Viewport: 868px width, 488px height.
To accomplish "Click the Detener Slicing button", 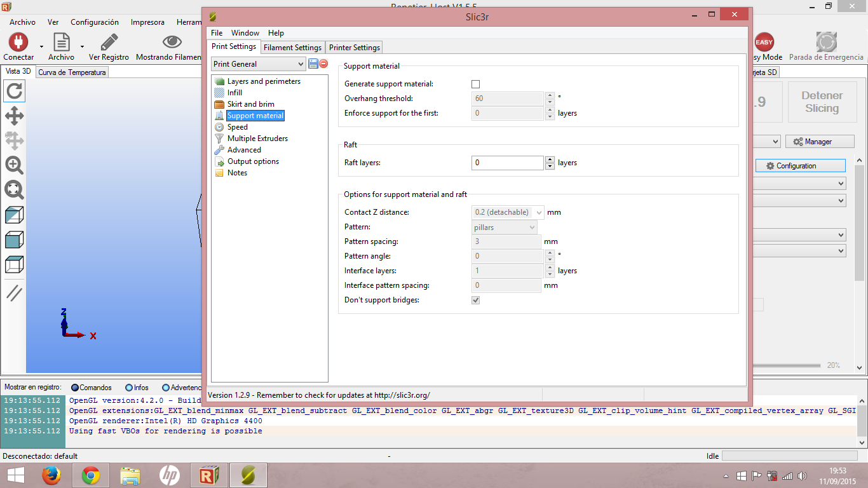I will click(822, 102).
